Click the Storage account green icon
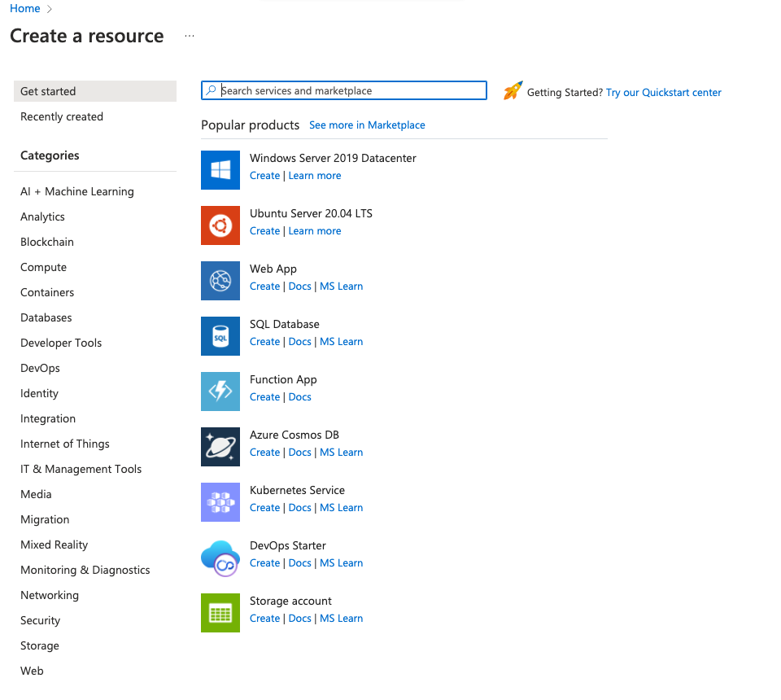Screen dimensions: 781x700 220,613
